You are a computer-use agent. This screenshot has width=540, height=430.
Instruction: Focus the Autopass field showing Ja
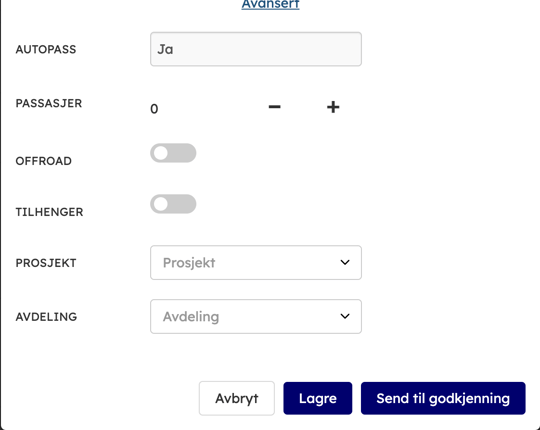[256, 49]
